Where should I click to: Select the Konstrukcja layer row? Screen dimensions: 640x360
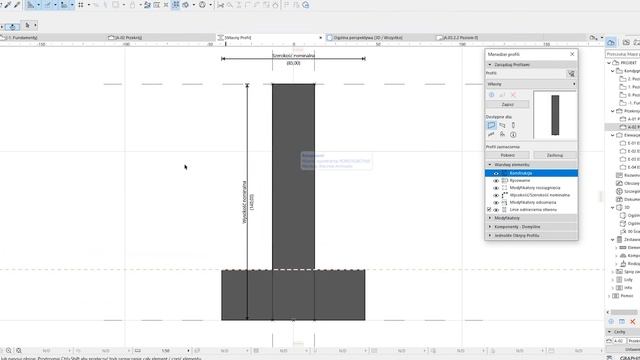(531, 173)
